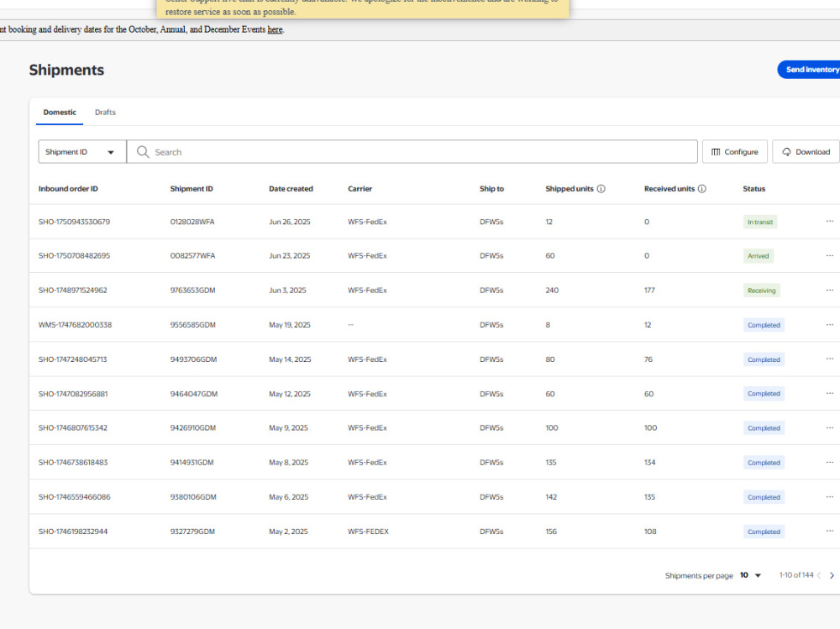Viewport: 840px width, 629px height.
Task: Click the Date created column header
Action: (x=291, y=189)
